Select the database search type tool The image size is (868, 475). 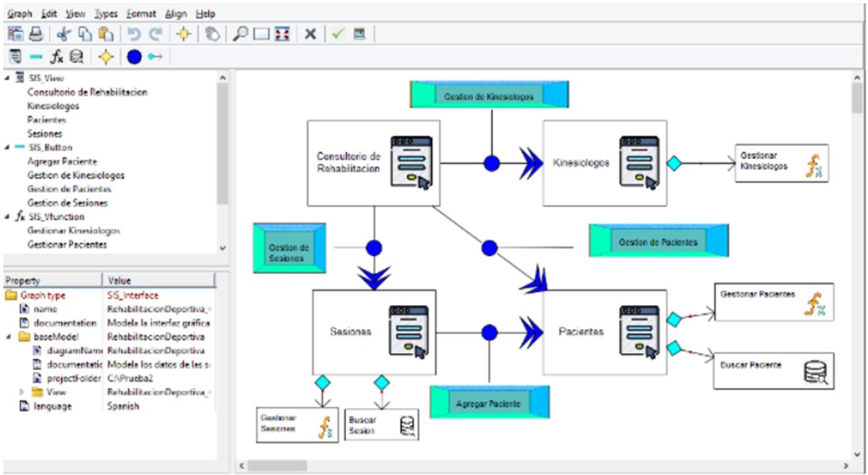pos(76,56)
